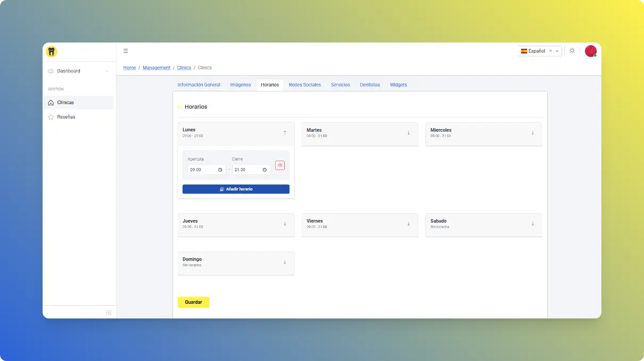The image size is (644, 361).
Task: Open the user avatar menu
Action: pos(590,51)
